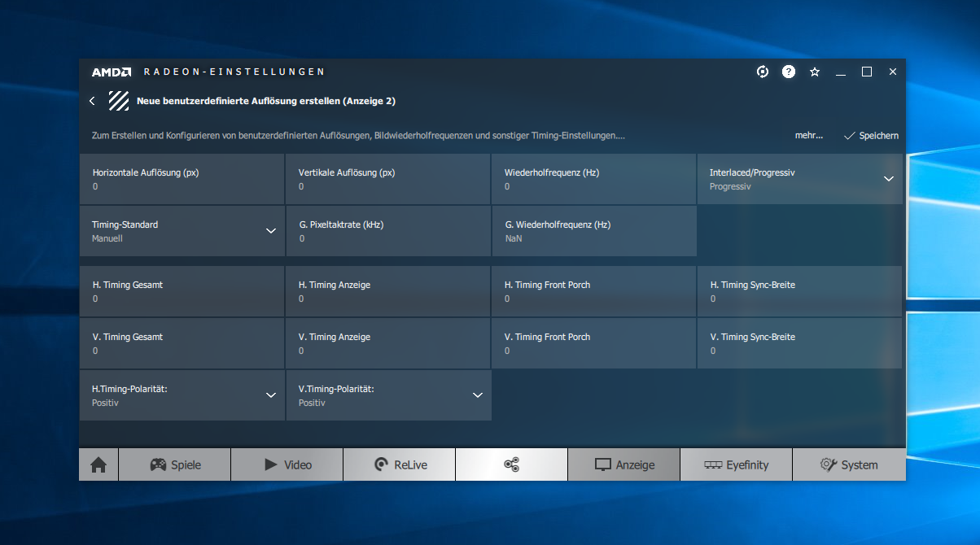Screen dimensions: 980x545
Task: Switch to the Video tab
Action: [x=287, y=464]
